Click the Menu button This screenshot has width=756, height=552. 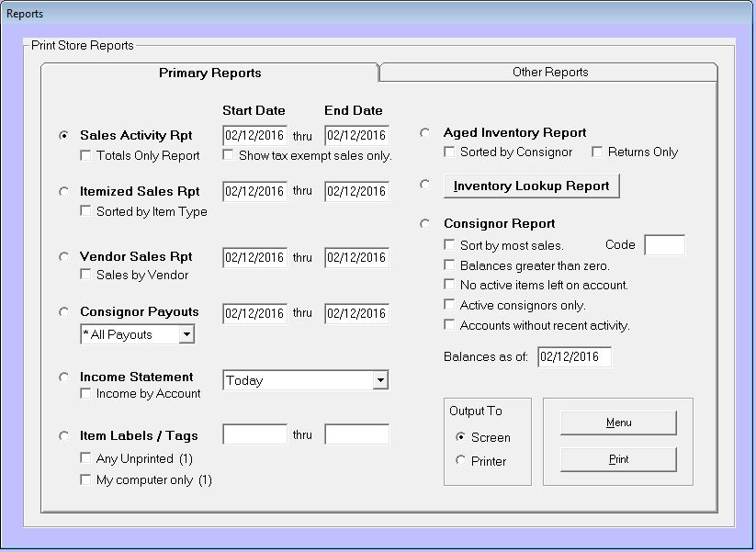618,422
